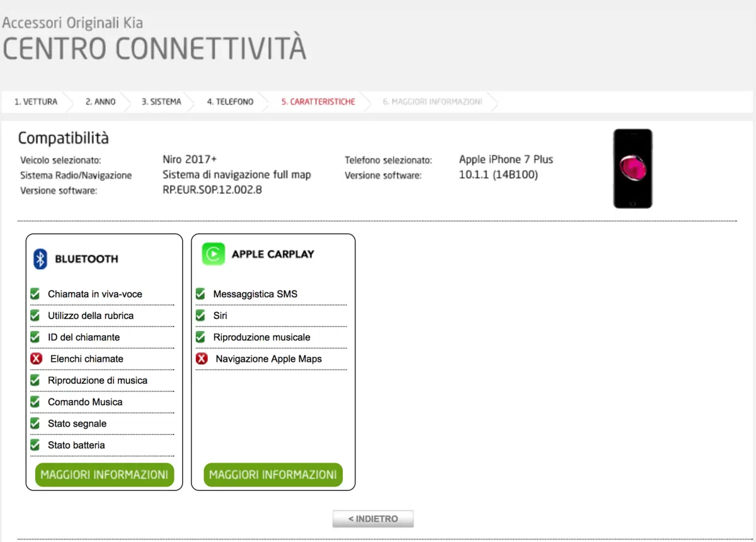Click Stato batteria label
Screen dimensions: 756x542
pos(76,445)
